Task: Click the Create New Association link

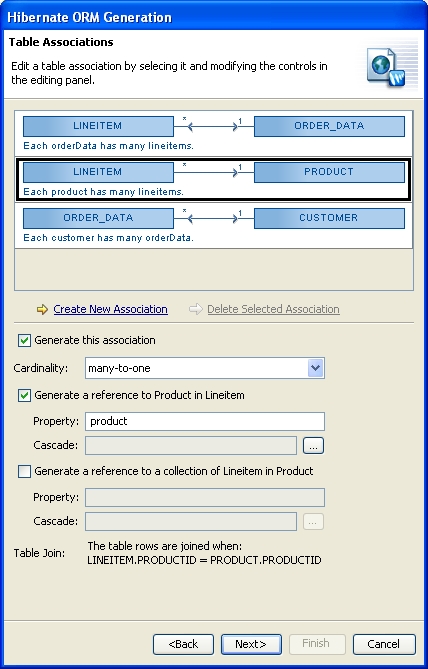Action: pyautogui.click(x=111, y=309)
